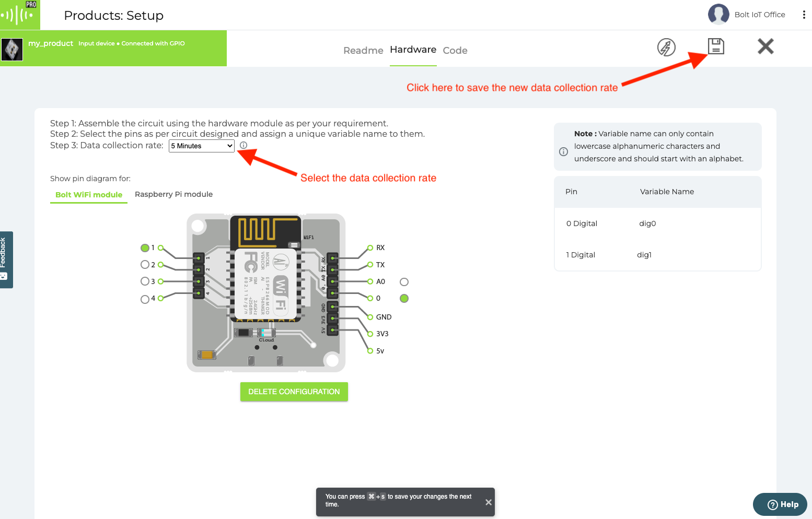Open the data collection rate dropdown

point(202,146)
